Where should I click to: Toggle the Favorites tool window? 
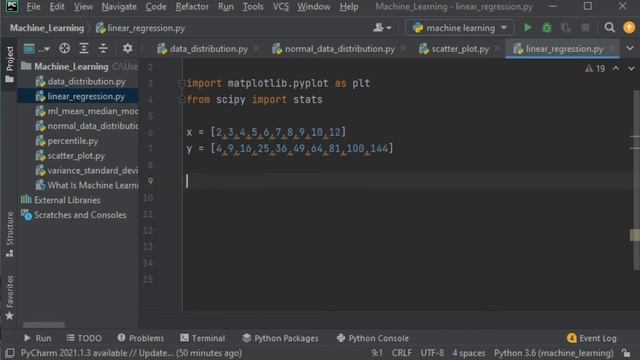[x=9, y=297]
